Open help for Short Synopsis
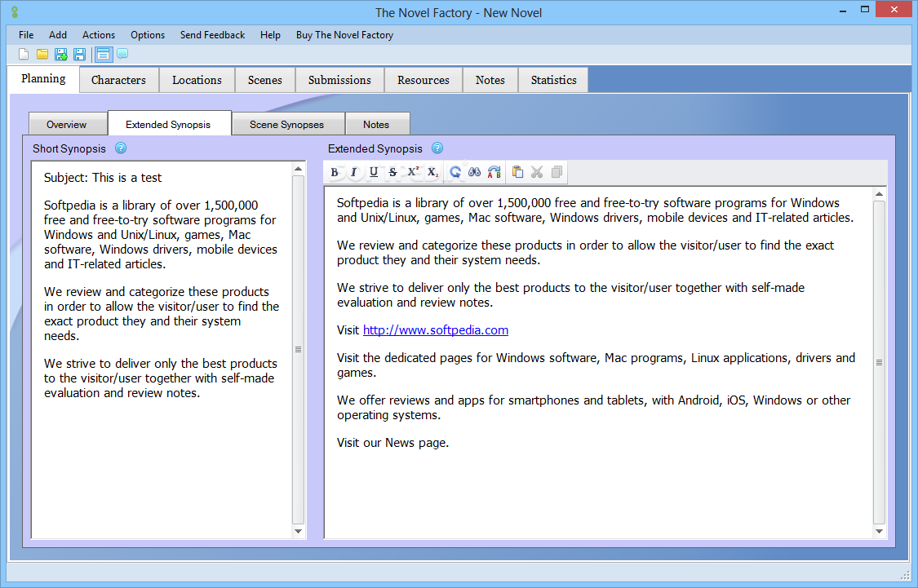This screenshot has width=918, height=588. [x=121, y=148]
